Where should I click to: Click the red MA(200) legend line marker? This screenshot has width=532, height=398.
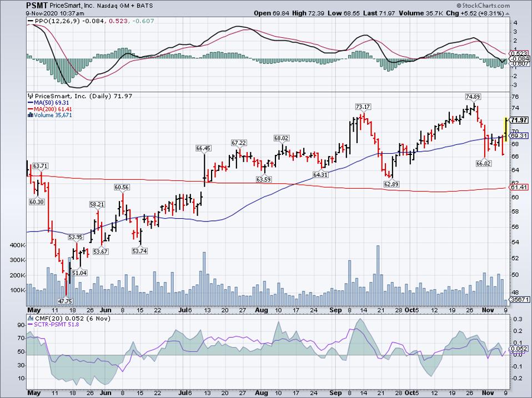coord(29,109)
